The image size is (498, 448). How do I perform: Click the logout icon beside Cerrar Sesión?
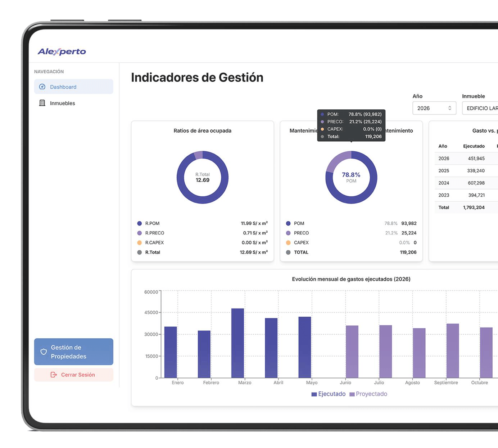[54, 375]
